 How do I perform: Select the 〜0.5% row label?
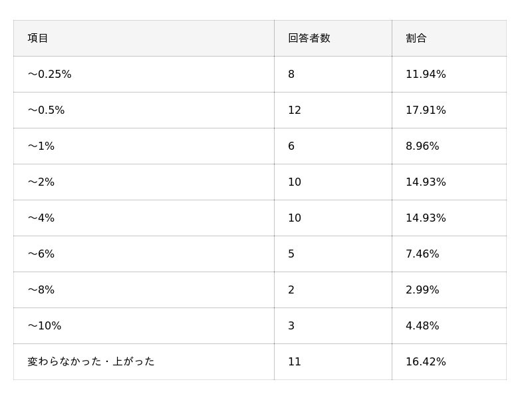coord(46,110)
